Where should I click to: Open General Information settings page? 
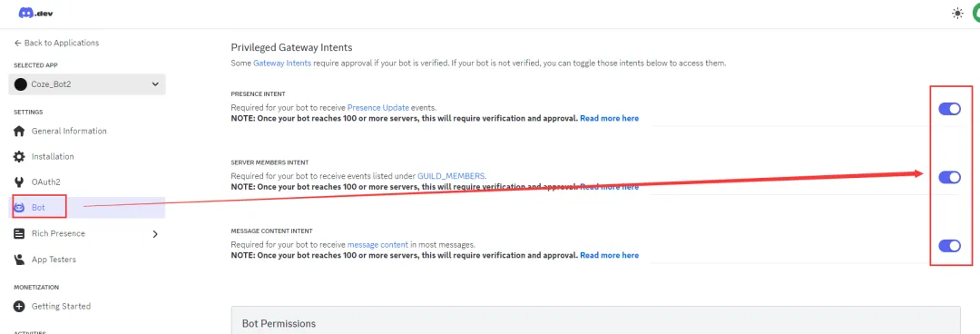tap(69, 132)
